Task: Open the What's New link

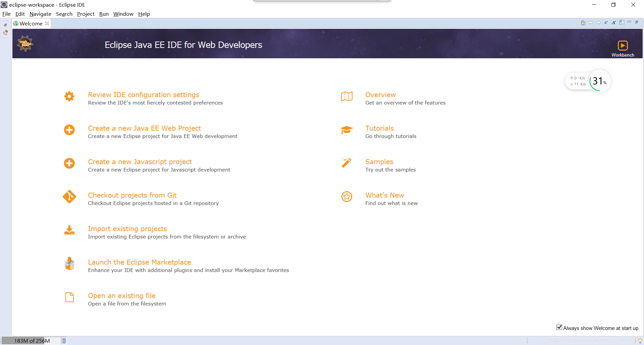Action: coord(384,195)
